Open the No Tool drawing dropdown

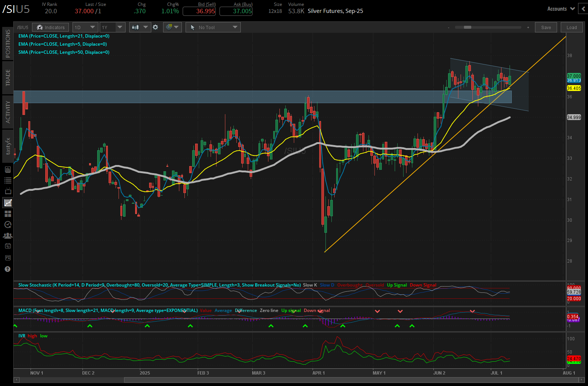click(213, 27)
